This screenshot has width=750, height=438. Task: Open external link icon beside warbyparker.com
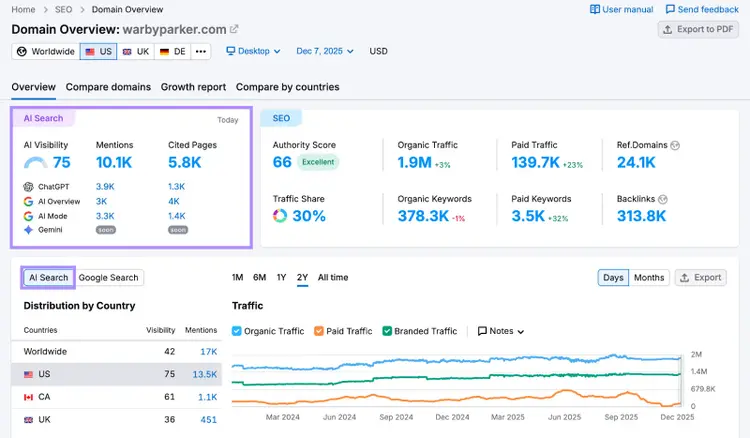[x=234, y=29]
